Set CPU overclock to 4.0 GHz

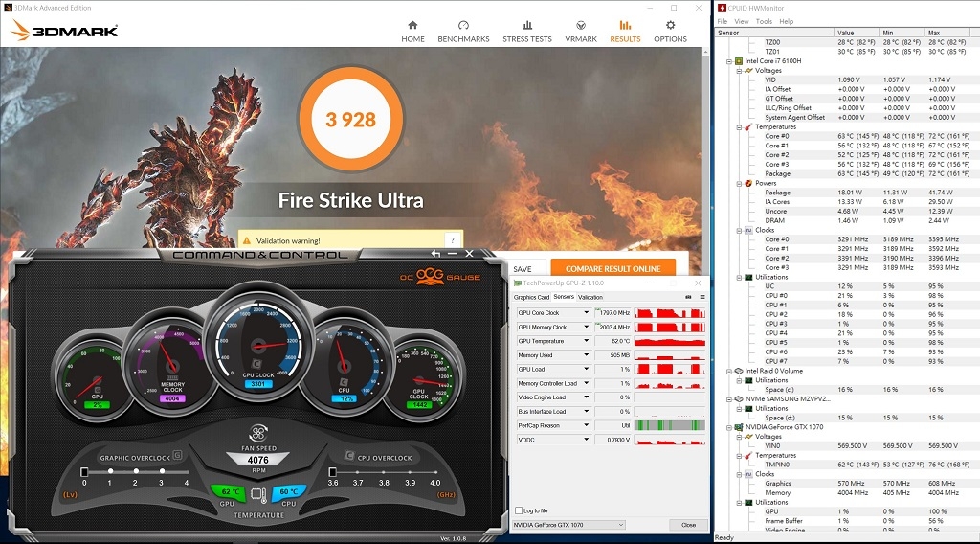(435, 471)
